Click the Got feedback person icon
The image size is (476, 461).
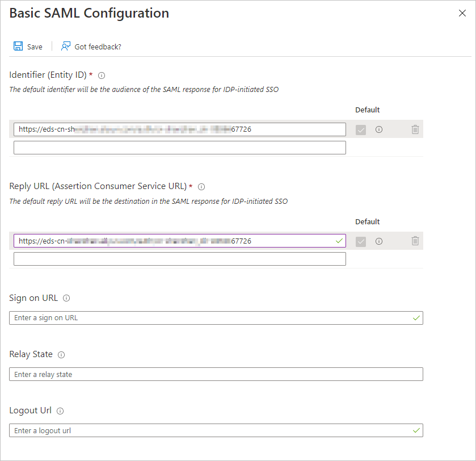[x=66, y=46]
